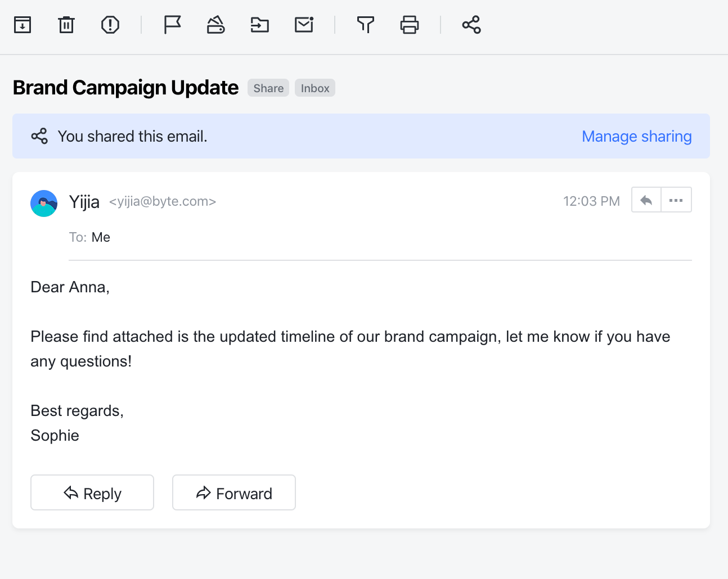Click the share icon in the blue banner

[x=39, y=137]
